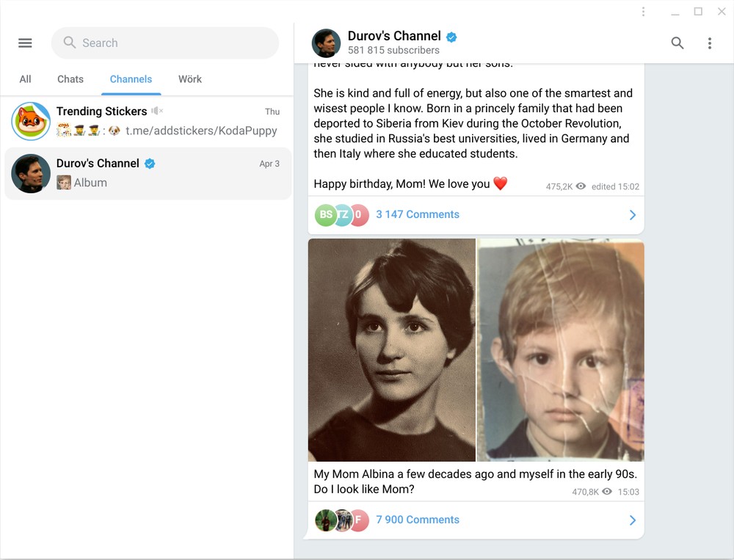Click the verified badge in channel header
This screenshot has height=560, width=734.
pyautogui.click(x=452, y=36)
